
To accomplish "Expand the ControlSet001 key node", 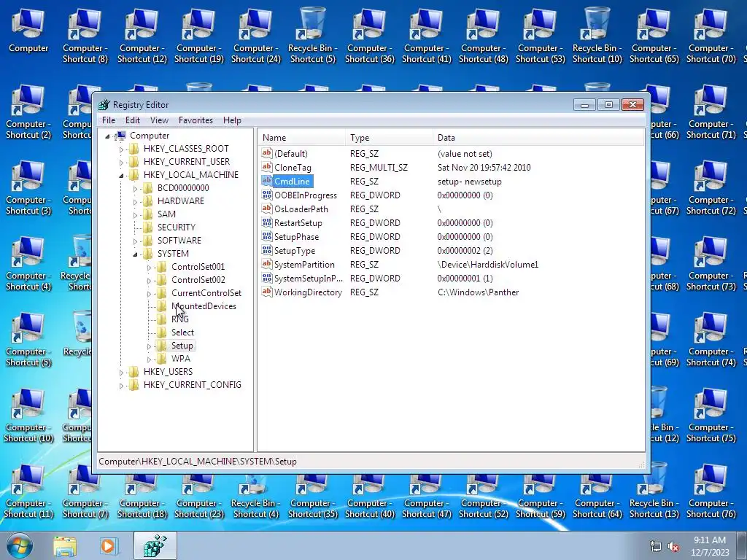I will (149, 267).
